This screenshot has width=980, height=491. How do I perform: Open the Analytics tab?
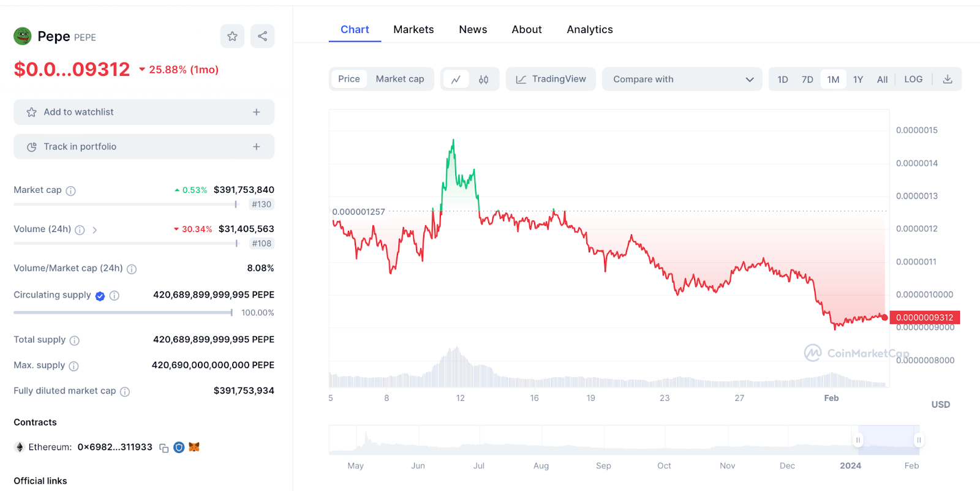click(590, 29)
